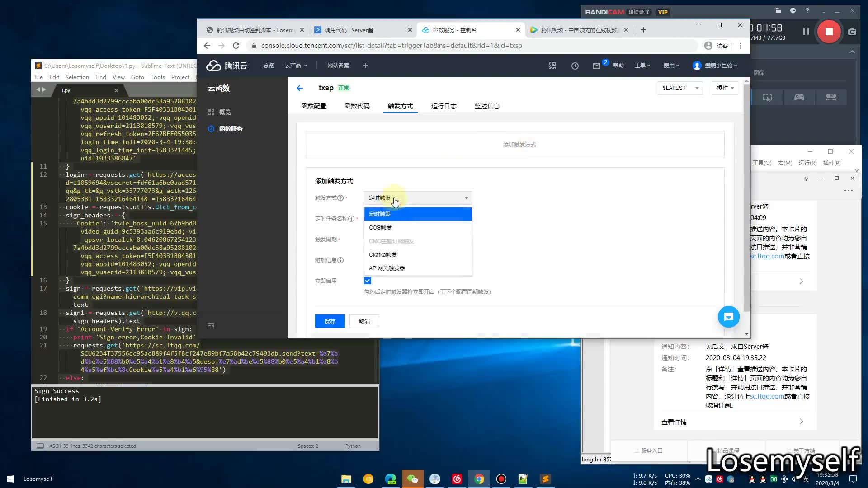
Task: Open the mail notifications icon in header
Action: [597, 66]
